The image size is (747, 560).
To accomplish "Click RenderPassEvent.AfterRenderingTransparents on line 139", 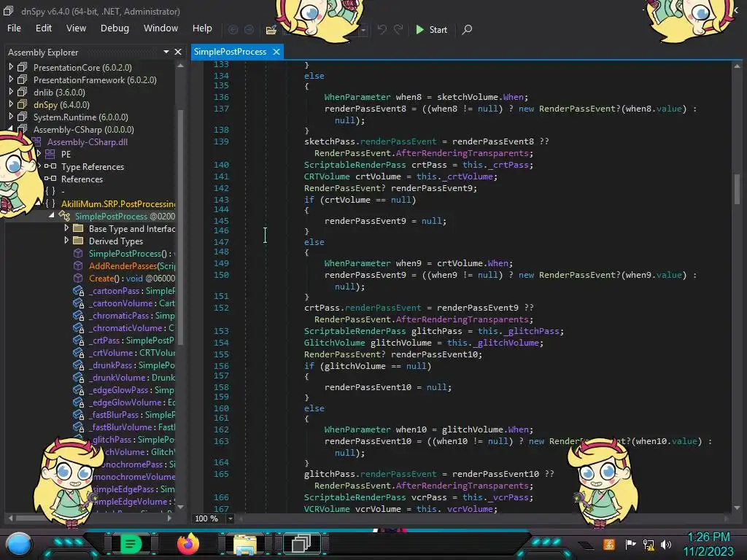I will pyautogui.click(x=424, y=153).
